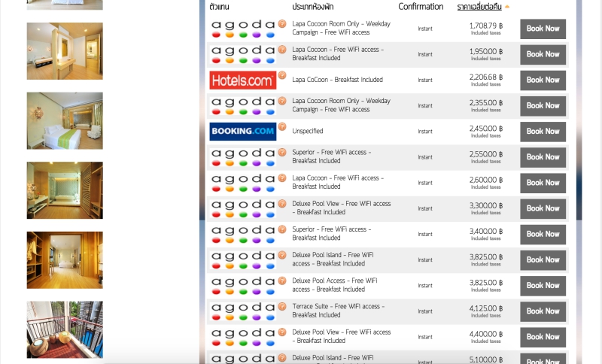Click the info icon in the 3,300.00 ฿ row
The width and height of the screenshot is (602, 364).
(x=282, y=204)
